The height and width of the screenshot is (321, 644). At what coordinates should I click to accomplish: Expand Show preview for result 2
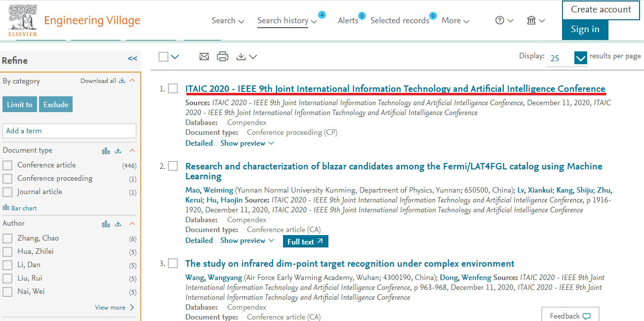coord(247,241)
